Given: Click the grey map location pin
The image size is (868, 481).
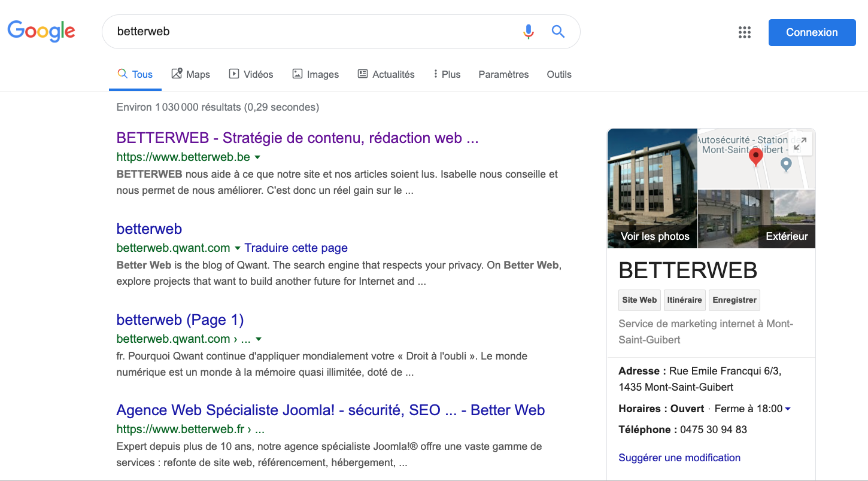Looking at the screenshot, I should 787,164.
